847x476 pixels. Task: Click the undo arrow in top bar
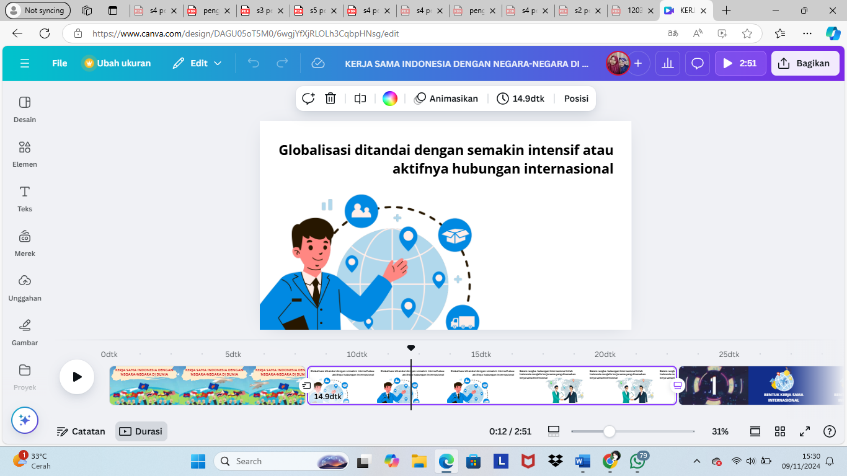click(253, 63)
